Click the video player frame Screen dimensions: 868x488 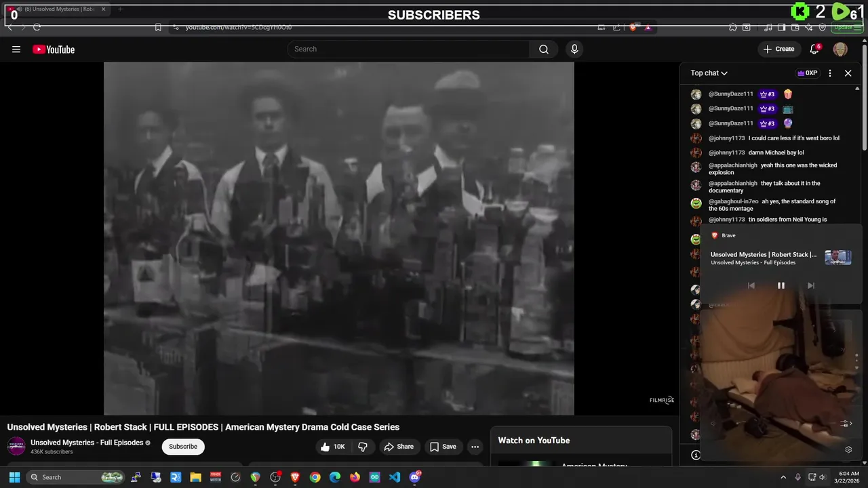[x=338, y=238]
